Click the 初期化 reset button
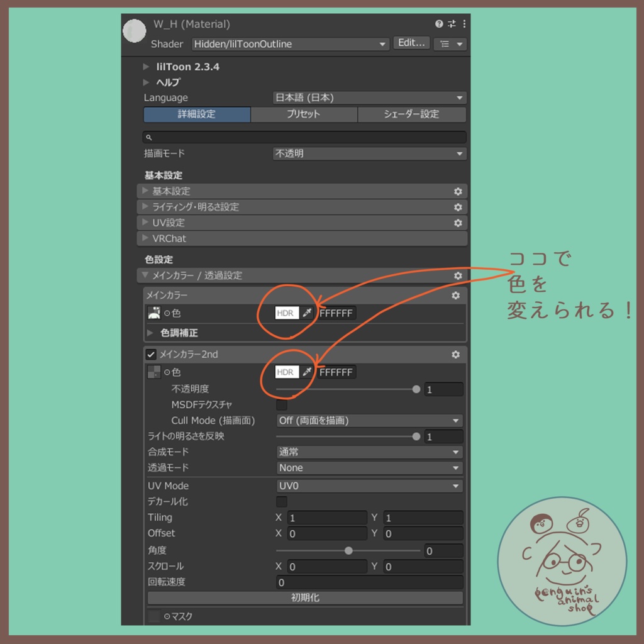The width and height of the screenshot is (644, 644). tap(305, 597)
